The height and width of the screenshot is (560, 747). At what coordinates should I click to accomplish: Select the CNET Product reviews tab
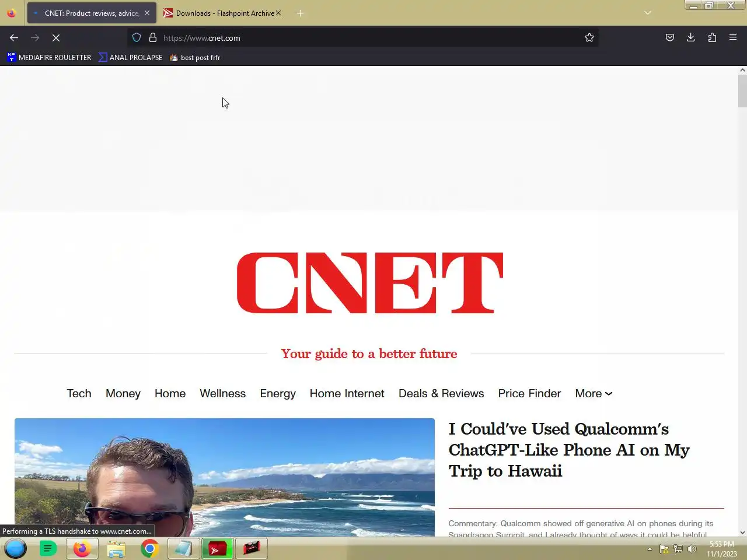(x=92, y=13)
